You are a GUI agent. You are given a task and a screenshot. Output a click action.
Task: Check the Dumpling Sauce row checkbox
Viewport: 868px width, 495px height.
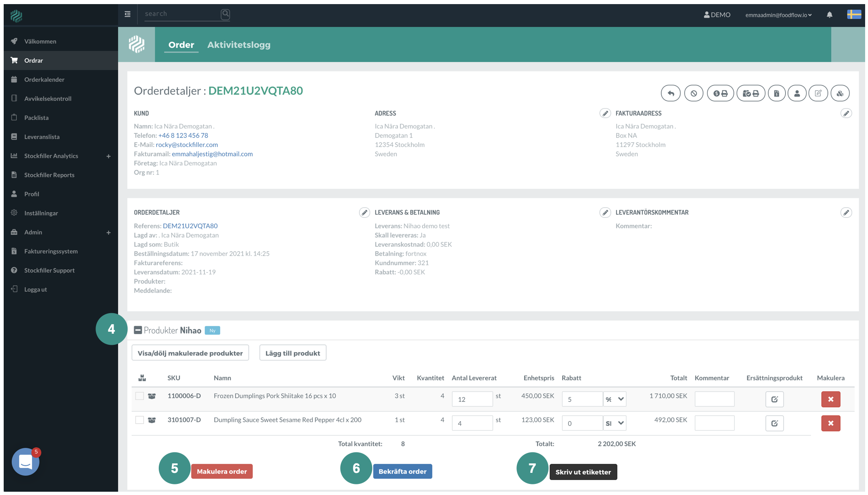pos(139,420)
